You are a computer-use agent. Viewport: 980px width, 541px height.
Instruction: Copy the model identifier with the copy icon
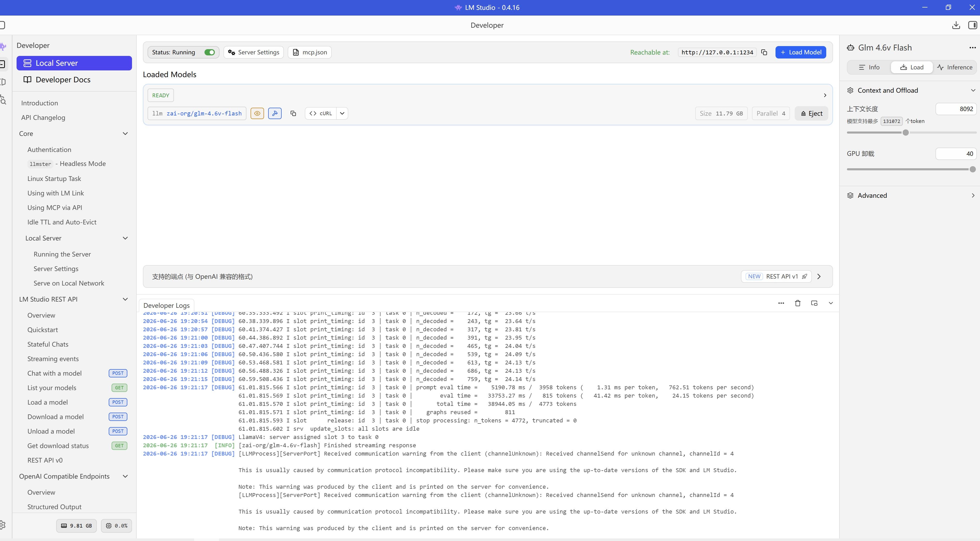(293, 113)
